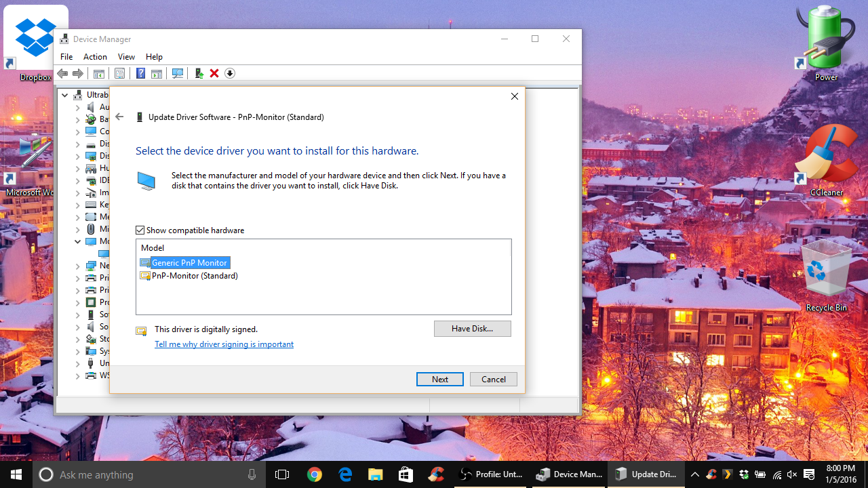This screenshot has width=868, height=488.
Task: Select PnP-Monitor (Standard) in the model list
Action: tap(195, 276)
